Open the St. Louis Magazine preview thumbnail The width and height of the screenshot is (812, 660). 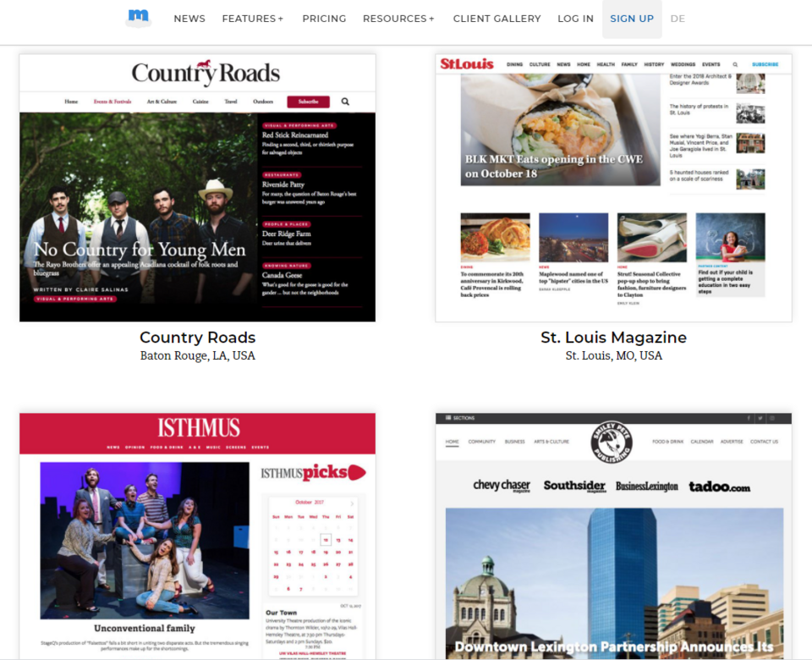(x=614, y=188)
